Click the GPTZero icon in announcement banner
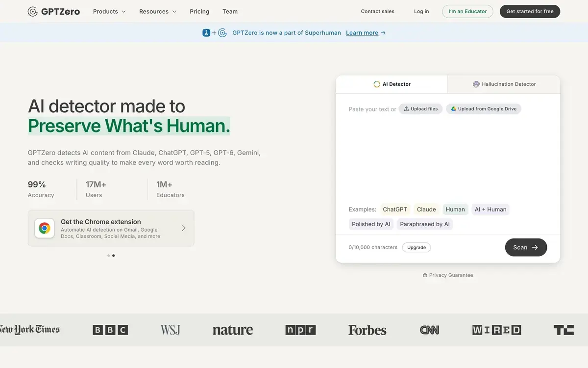 [x=222, y=33]
